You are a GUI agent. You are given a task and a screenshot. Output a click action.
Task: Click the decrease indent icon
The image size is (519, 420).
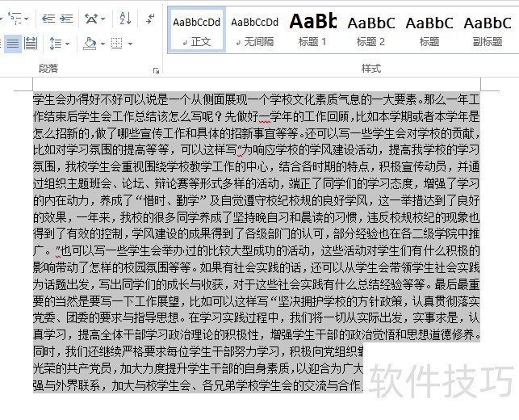click(48, 19)
